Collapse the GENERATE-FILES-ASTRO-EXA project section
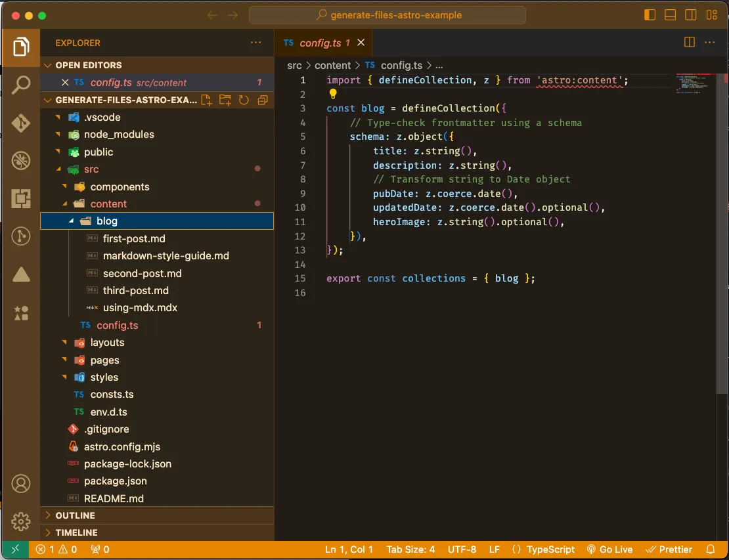Image resolution: width=729 pixels, height=560 pixels. (x=47, y=100)
